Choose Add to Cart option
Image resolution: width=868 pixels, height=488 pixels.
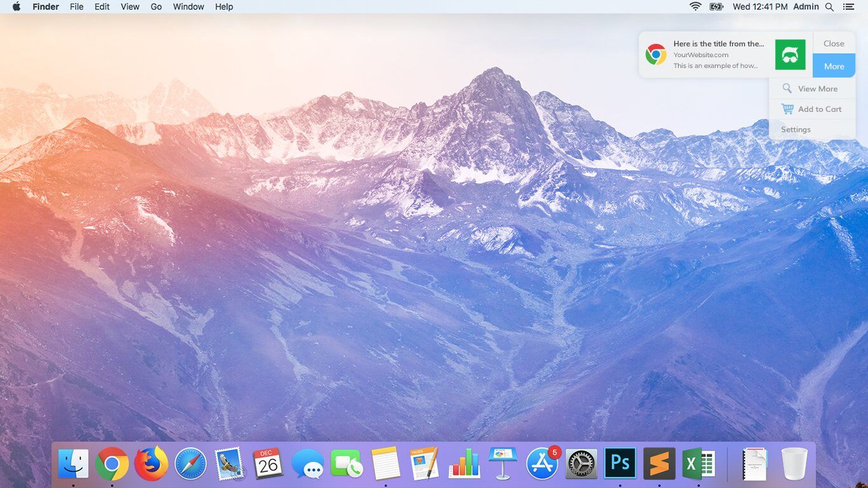pos(819,109)
